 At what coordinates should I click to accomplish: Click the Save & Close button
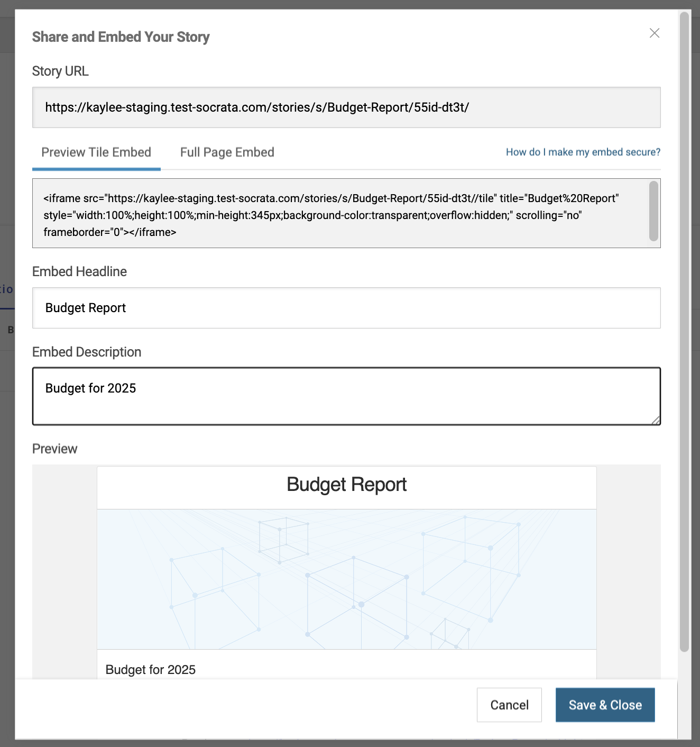[605, 705]
